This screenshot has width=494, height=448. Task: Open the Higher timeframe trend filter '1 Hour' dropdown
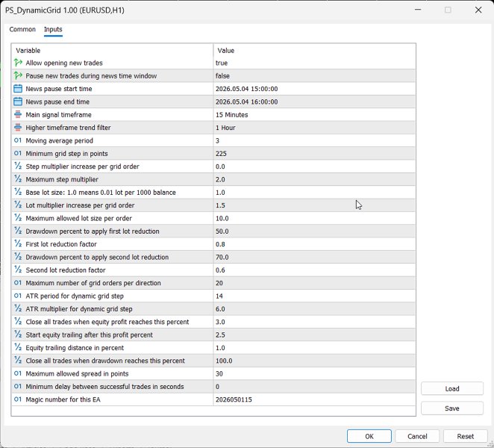point(225,128)
